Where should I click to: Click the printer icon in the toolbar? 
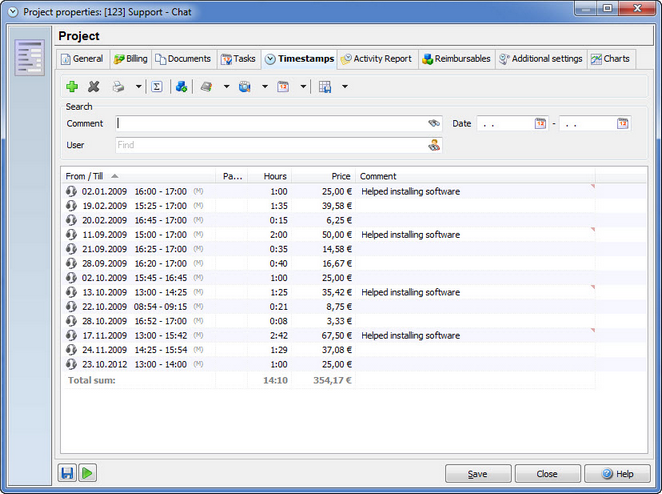point(118,87)
